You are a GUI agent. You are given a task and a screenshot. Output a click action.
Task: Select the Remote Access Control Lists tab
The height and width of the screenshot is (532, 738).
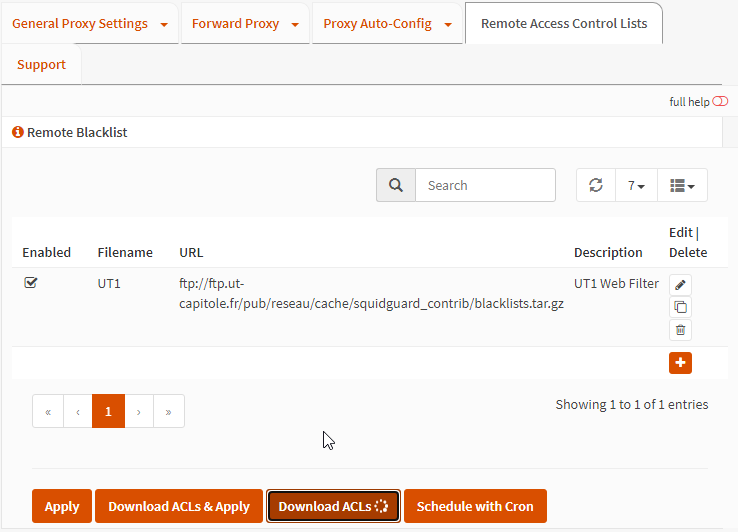click(x=564, y=24)
